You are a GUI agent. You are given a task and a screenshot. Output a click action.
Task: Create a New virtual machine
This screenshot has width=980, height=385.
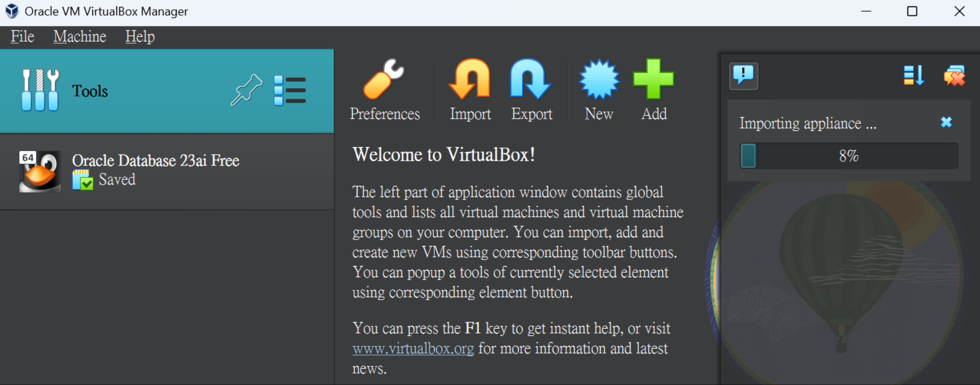point(599,90)
